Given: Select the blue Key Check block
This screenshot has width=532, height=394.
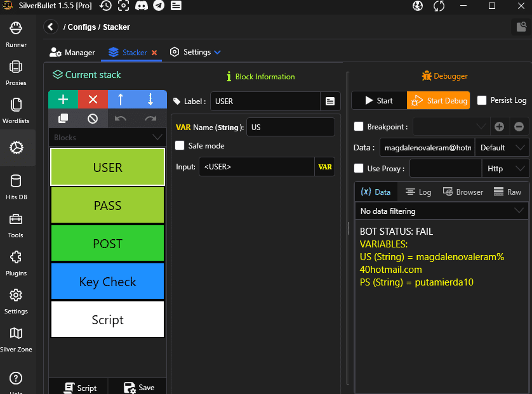Looking at the screenshot, I should [107, 282].
